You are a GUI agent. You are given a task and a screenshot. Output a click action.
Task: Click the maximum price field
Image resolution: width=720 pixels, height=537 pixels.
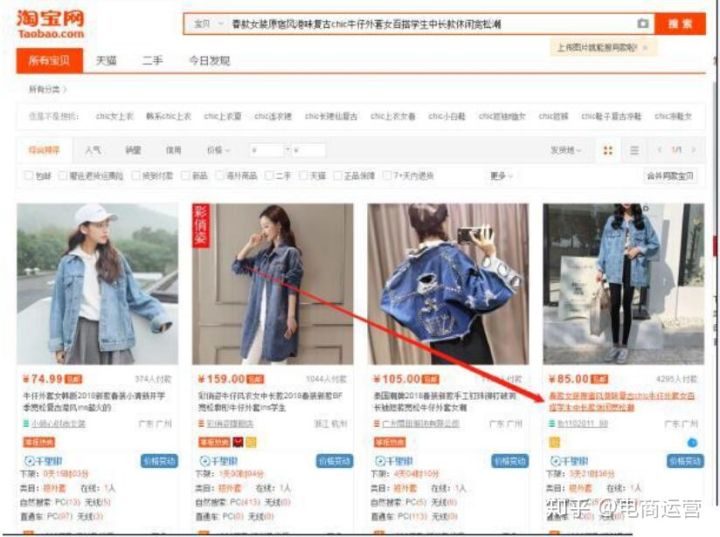point(308,150)
